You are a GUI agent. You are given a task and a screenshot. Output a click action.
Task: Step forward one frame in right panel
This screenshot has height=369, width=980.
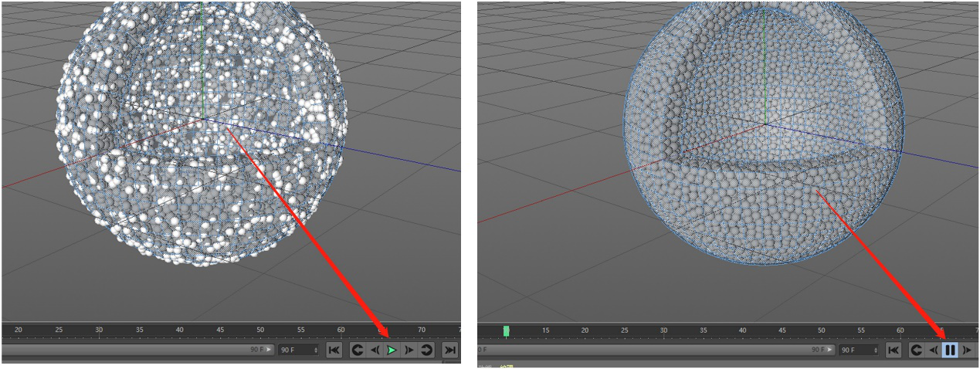pos(967,350)
